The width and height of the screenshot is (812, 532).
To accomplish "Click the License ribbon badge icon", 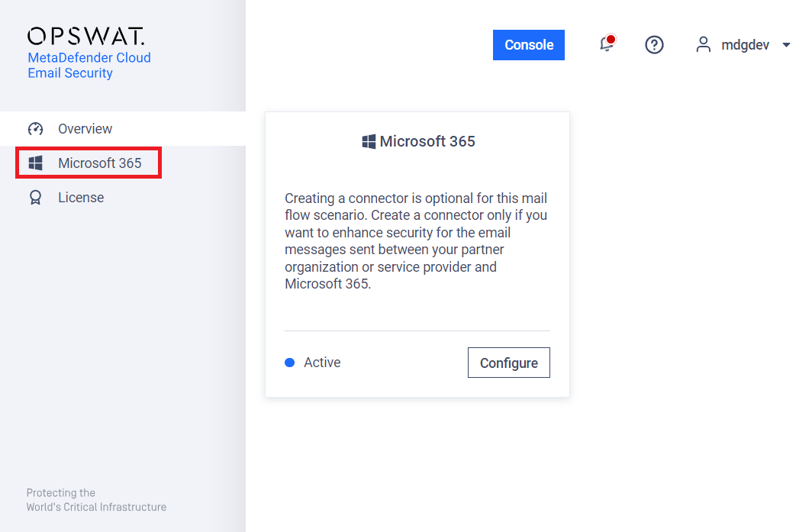I will tap(35, 198).
